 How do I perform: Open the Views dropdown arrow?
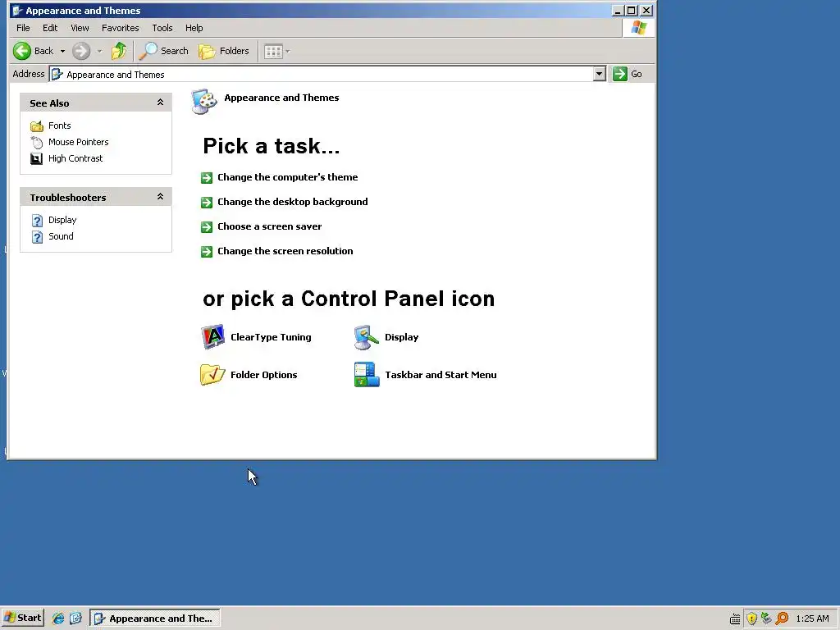click(x=288, y=52)
